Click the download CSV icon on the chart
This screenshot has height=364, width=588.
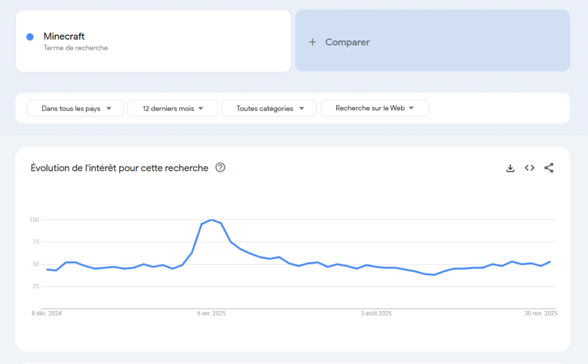pyautogui.click(x=510, y=168)
